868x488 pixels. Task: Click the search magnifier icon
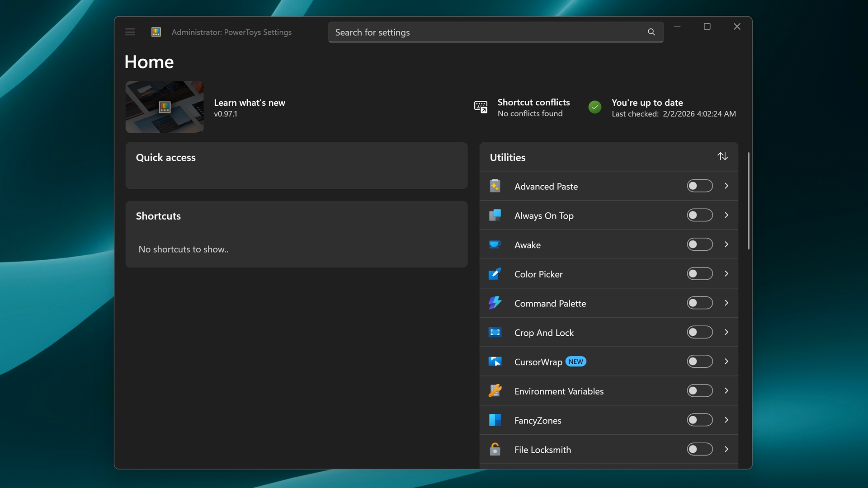pyautogui.click(x=651, y=32)
